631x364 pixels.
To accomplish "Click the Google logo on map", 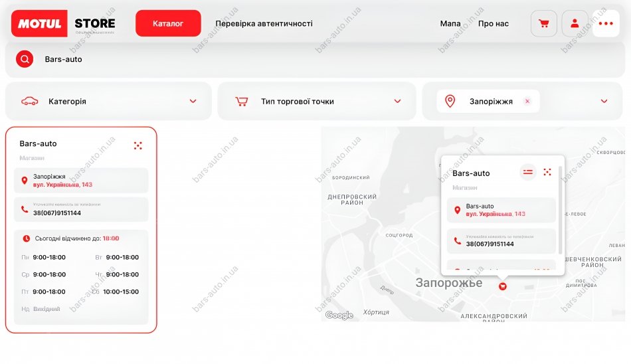I will [339, 315].
